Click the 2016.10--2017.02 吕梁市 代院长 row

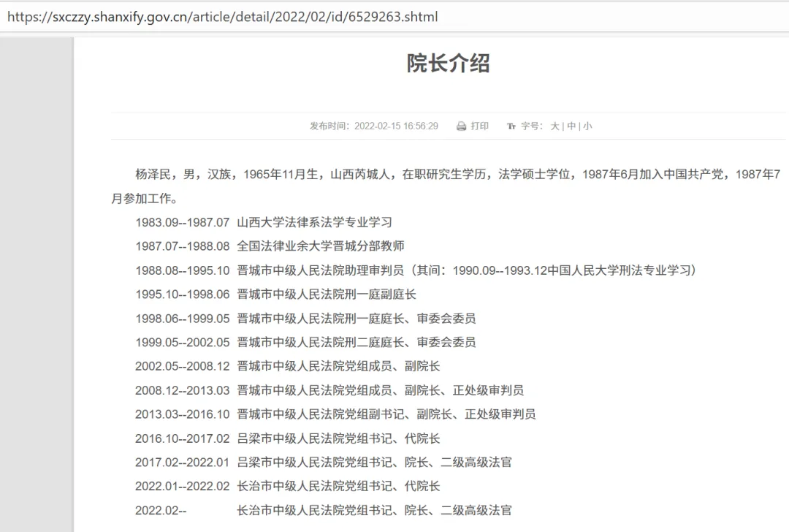[288, 438]
